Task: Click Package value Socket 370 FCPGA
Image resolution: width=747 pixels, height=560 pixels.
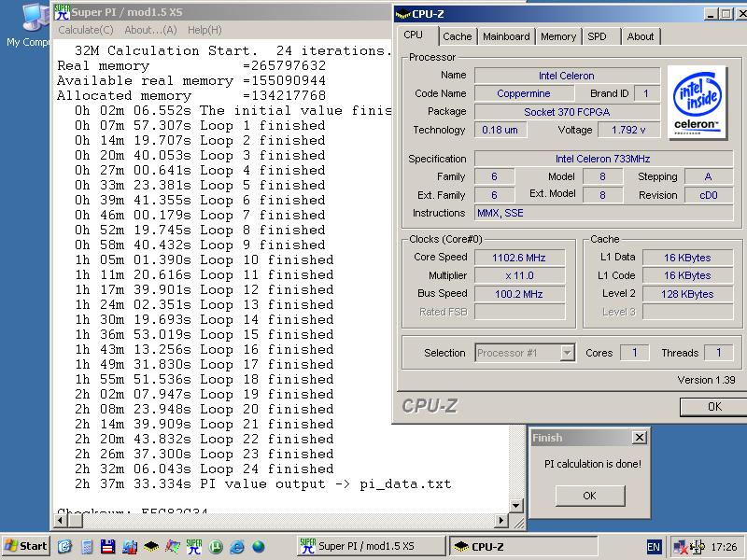Action: [567, 112]
